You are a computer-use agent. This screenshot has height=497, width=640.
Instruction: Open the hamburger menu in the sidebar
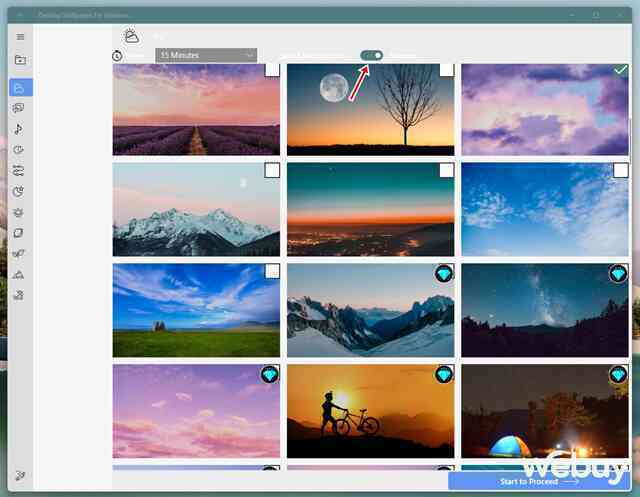tap(20, 37)
